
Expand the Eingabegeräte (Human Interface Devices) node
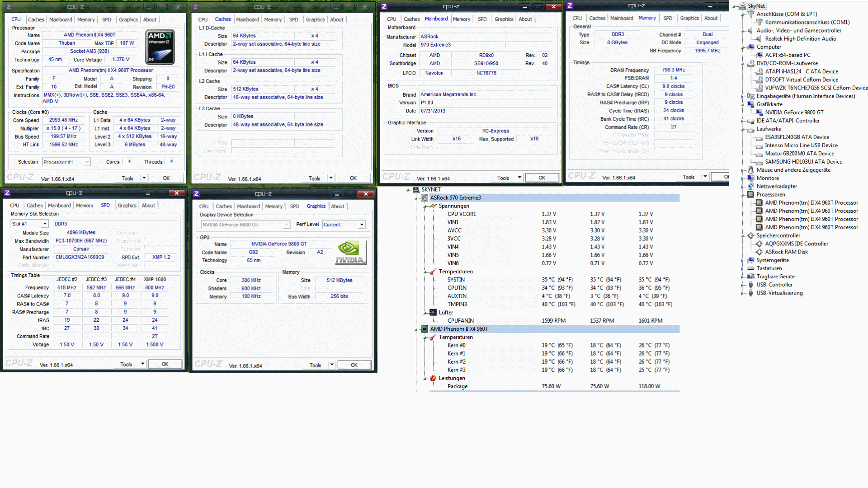743,97
